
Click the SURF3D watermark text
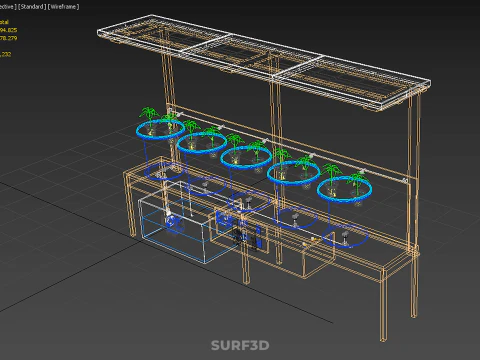pyautogui.click(x=240, y=345)
